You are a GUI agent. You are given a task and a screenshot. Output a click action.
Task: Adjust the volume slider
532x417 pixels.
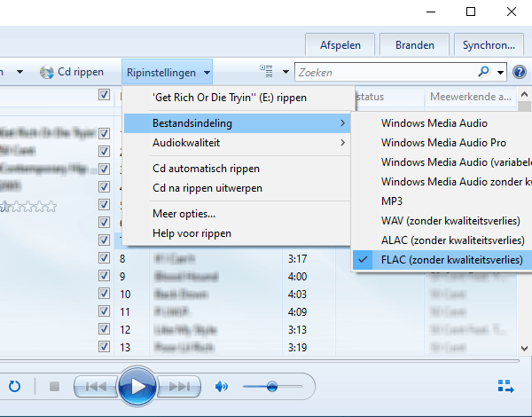point(272,387)
